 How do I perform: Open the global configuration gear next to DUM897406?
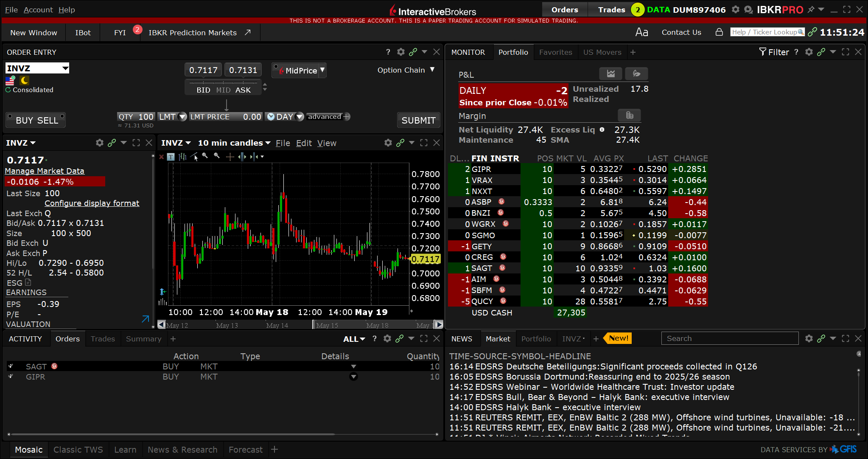[x=736, y=9]
